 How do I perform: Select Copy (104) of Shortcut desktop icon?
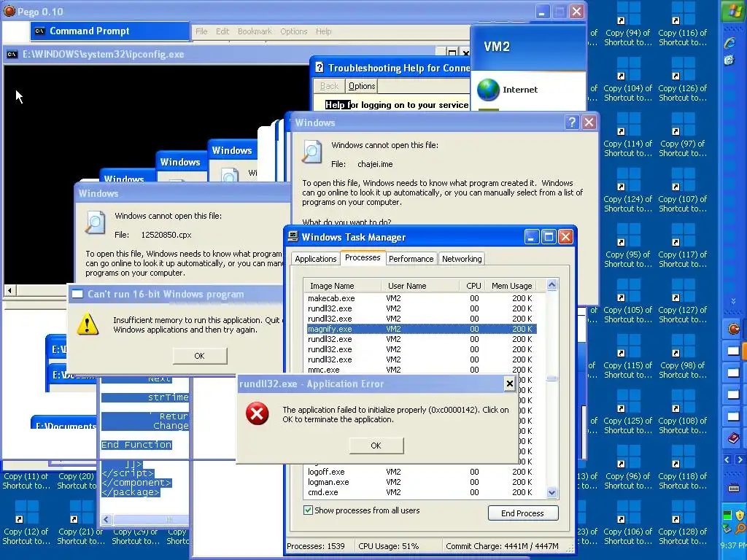click(628, 80)
